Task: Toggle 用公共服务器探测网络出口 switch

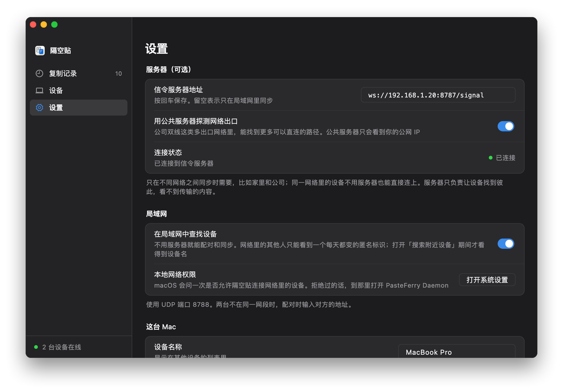Action: pos(506,126)
